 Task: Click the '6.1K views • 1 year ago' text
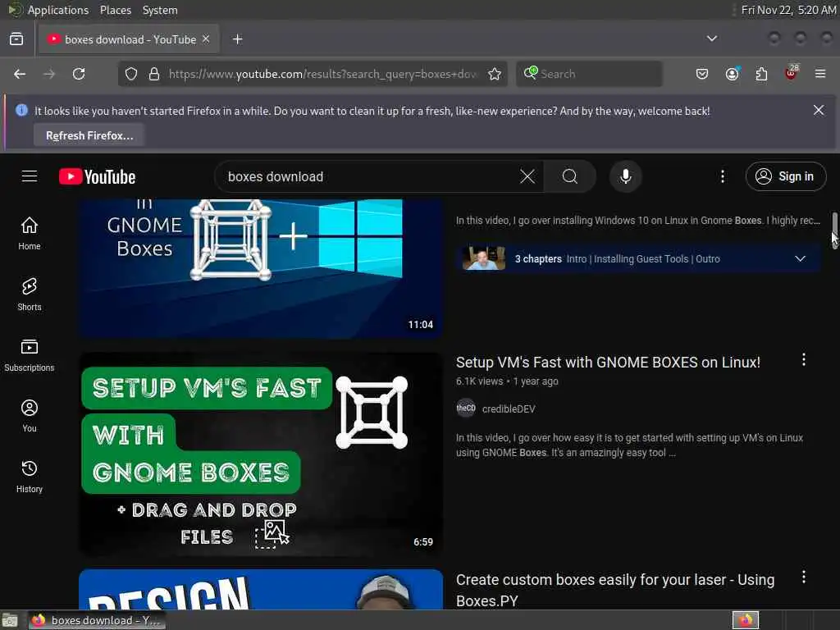[507, 381]
